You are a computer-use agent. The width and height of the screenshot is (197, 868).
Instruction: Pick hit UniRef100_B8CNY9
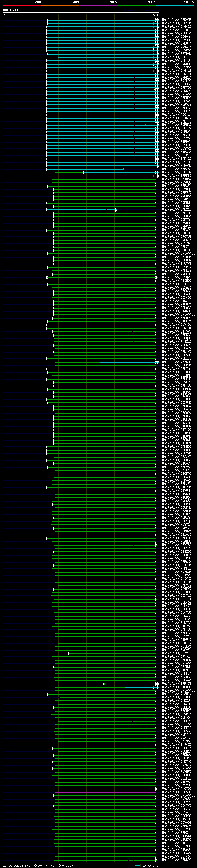[177, 711]
